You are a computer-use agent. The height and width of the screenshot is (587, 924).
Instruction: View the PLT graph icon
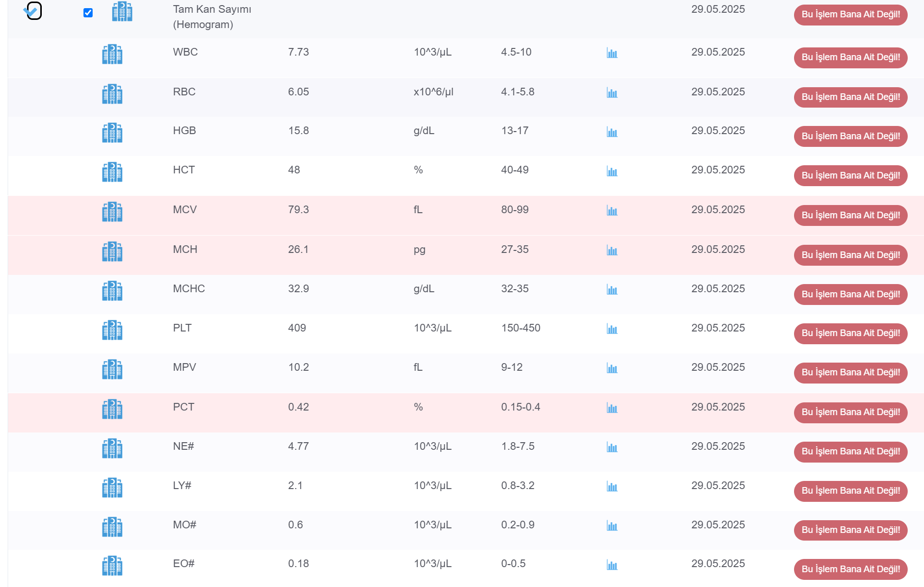[612, 329]
